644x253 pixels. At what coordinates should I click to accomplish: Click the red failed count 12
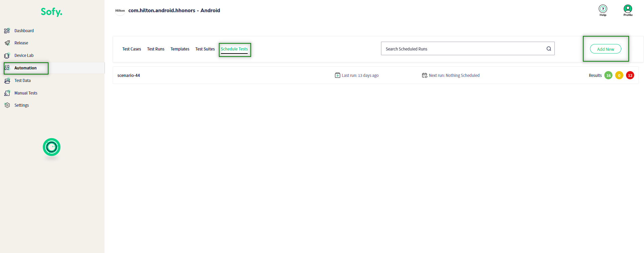coord(630,76)
